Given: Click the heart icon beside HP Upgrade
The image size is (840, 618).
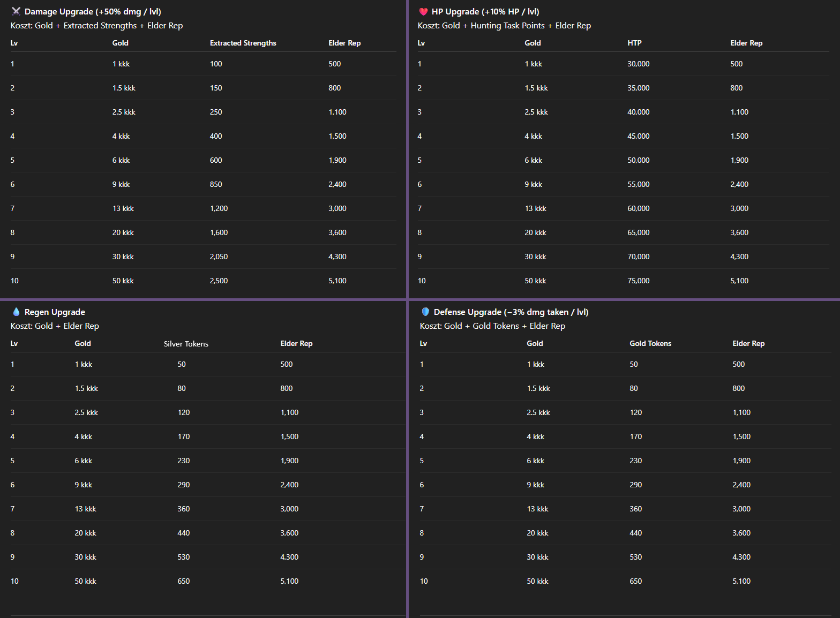Looking at the screenshot, I should (423, 11).
